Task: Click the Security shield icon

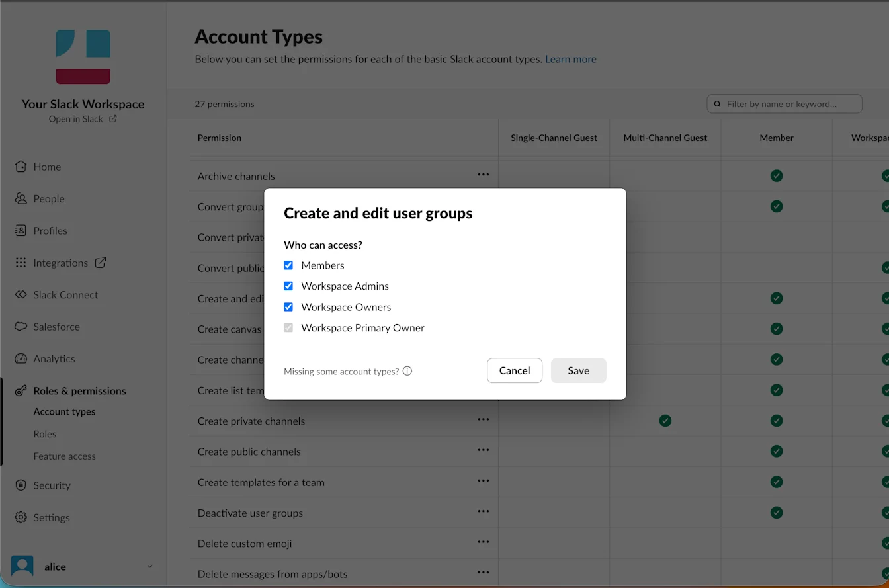Action: (x=21, y=485)
